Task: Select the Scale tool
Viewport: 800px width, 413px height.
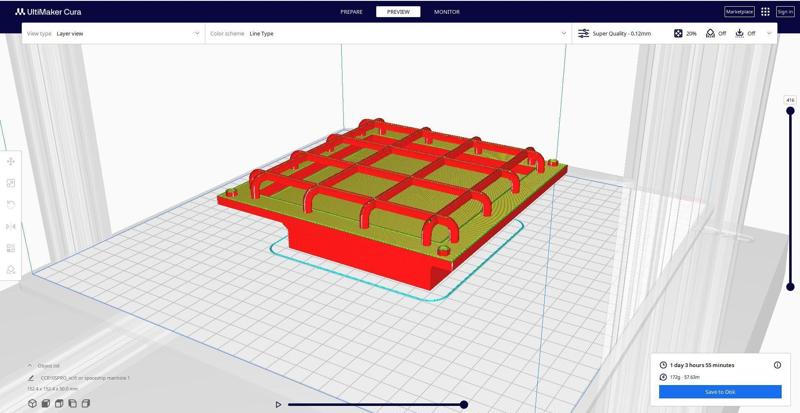Action: coord(11,183)
